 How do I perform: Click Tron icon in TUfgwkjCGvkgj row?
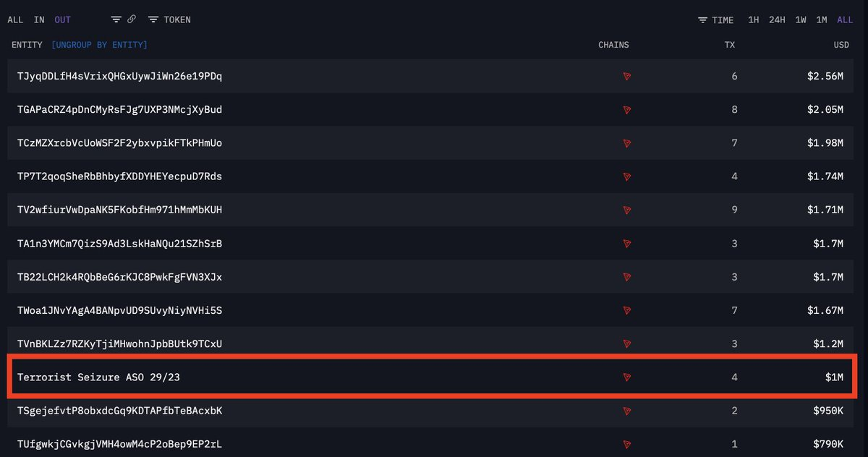[x=626, y=444]
